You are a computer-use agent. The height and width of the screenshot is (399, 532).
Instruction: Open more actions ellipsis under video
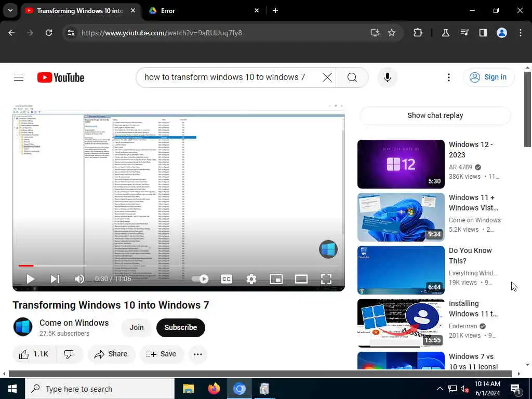(198, 354)
